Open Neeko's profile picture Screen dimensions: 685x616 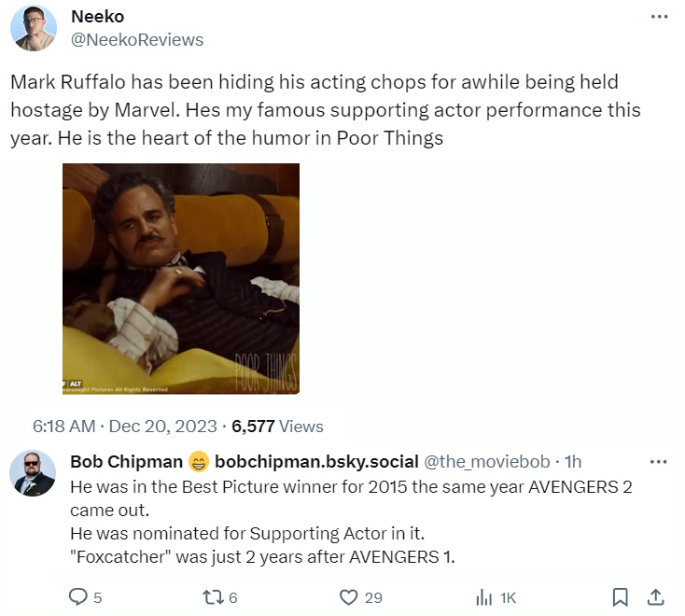[35, 28]
